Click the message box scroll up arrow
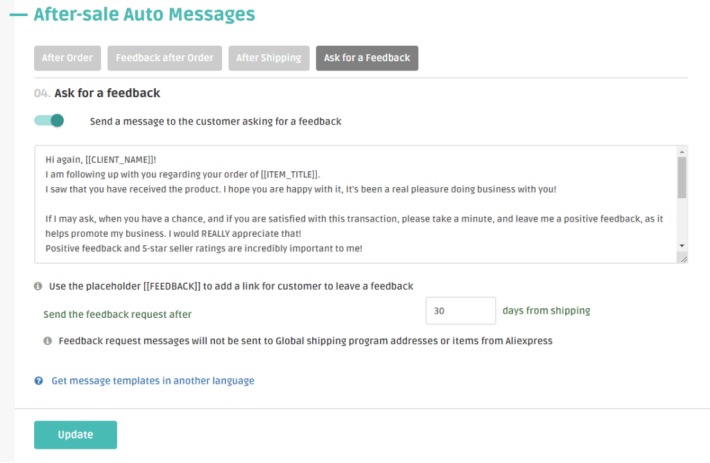This screenshot has height=463, width=710. click(682, 154)
